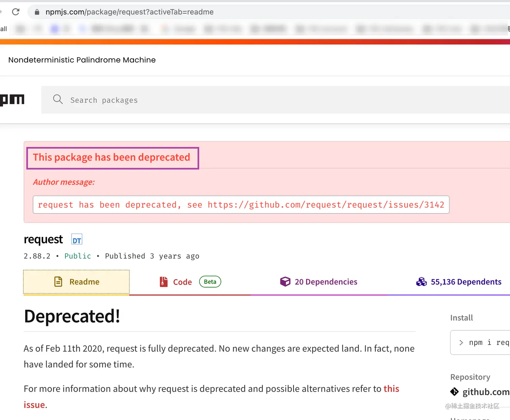Click the browser reload icon
Screen dimensions: 510x420
(x=16, y=12)
